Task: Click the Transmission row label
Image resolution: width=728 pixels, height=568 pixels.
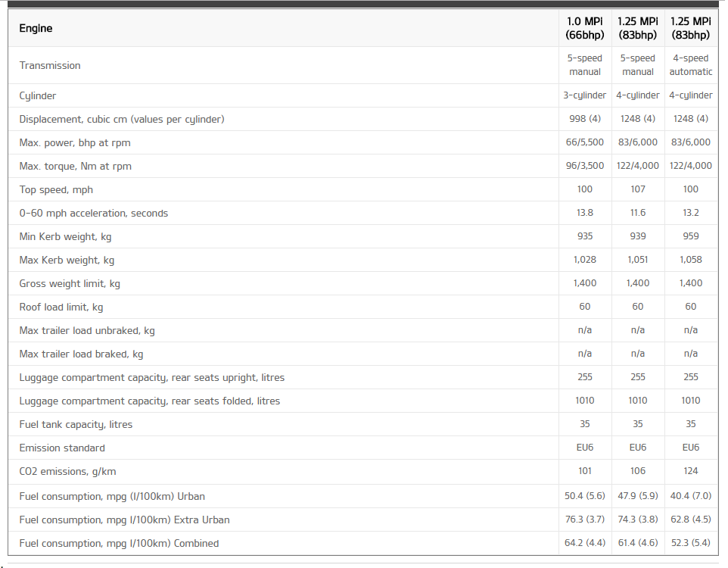Action: [x=50, y=66]
